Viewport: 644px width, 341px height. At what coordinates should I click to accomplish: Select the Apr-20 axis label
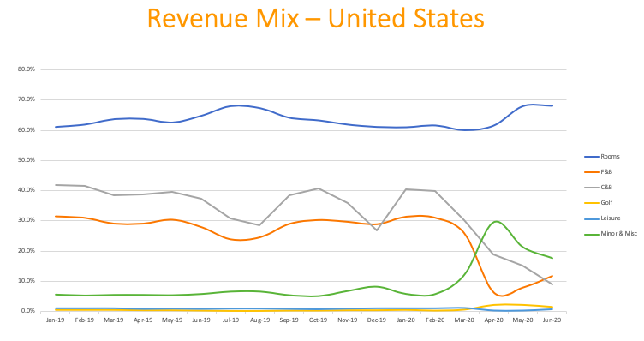point(493,320)
